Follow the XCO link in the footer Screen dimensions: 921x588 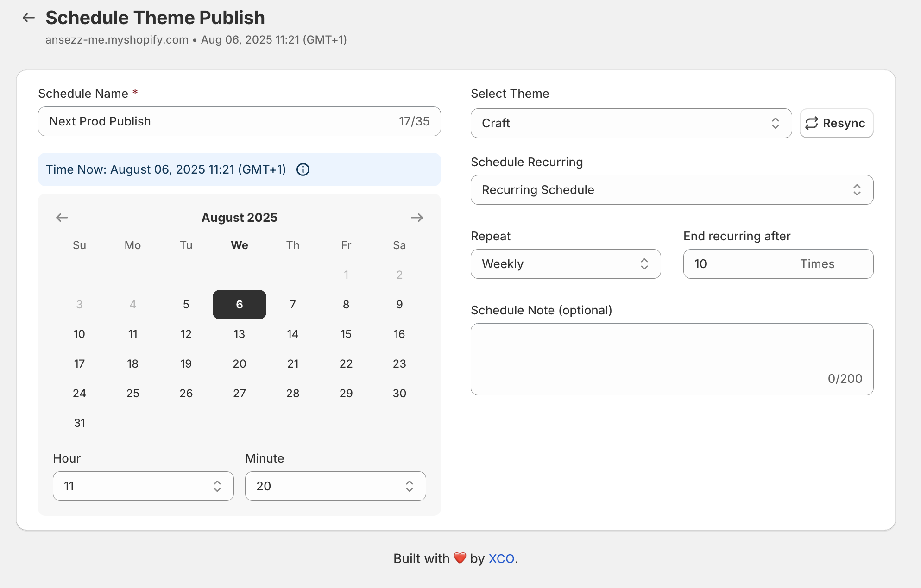pos(502,558)
